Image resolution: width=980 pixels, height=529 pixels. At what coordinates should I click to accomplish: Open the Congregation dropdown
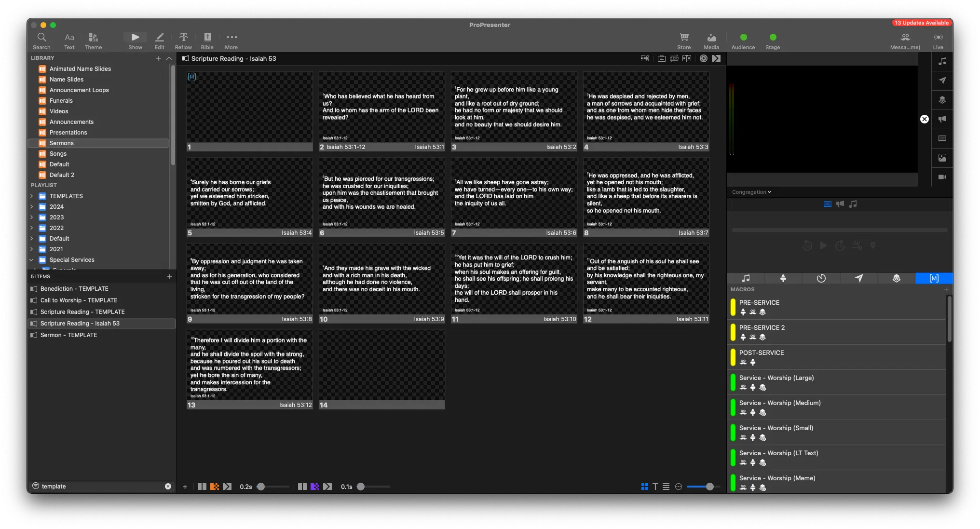[x=751, y=192]
